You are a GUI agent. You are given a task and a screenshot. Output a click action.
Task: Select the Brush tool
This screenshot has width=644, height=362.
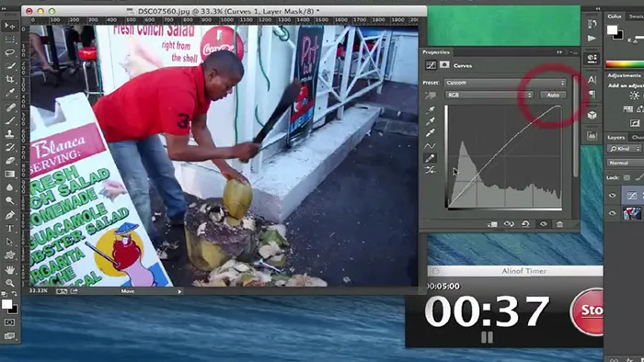point(9,120)
